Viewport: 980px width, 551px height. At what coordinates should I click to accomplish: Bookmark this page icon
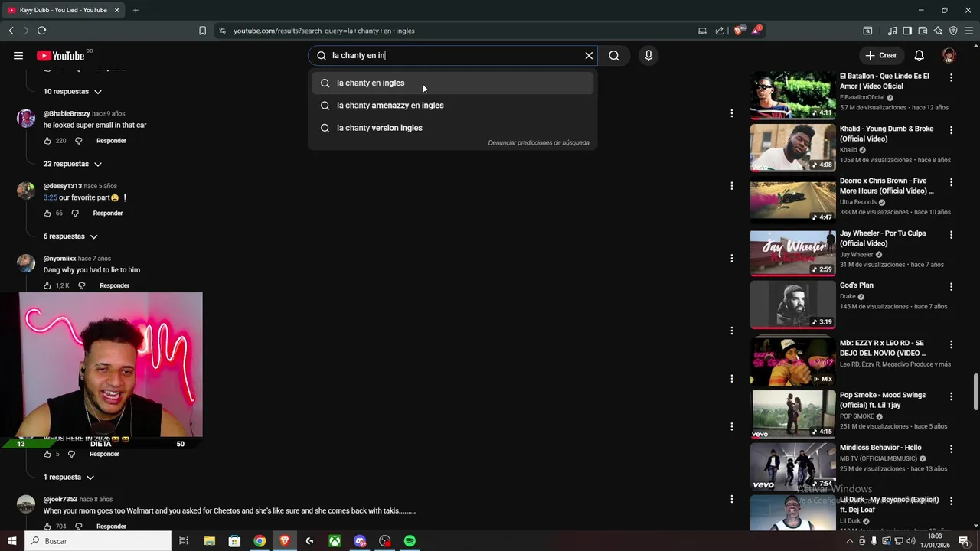coord(202,31)
